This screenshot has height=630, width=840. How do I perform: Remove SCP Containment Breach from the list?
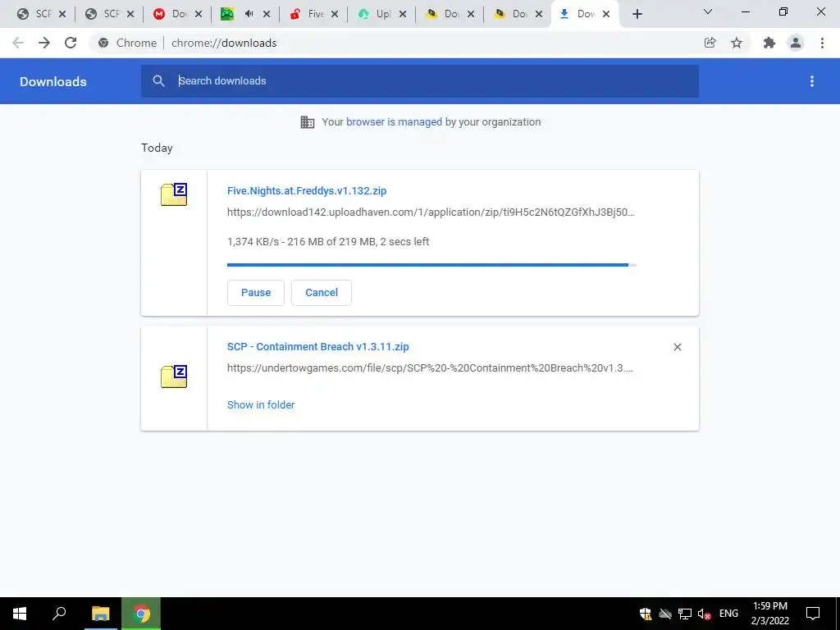[x=677, y=347]
